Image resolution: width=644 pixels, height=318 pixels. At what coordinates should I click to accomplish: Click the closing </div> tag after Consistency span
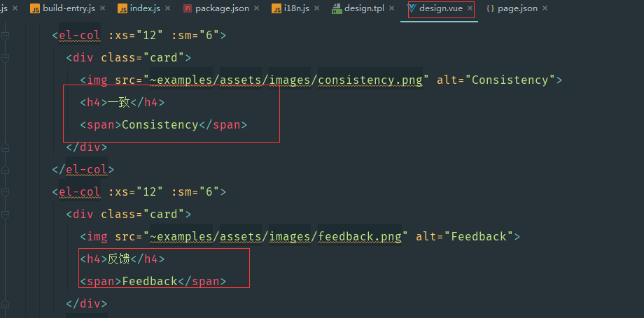point(87,147)
